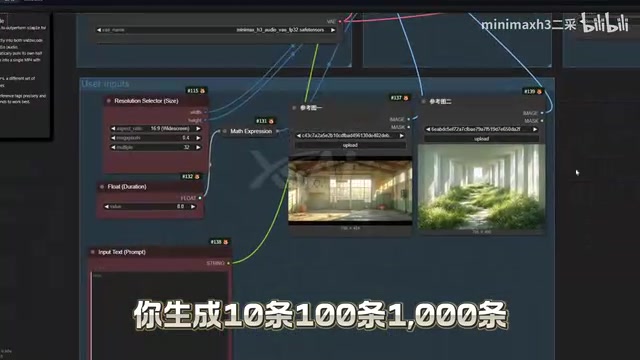Click the #138 badge icon on Input Text
The image size is (640, 360).
(x=226, y=242)
